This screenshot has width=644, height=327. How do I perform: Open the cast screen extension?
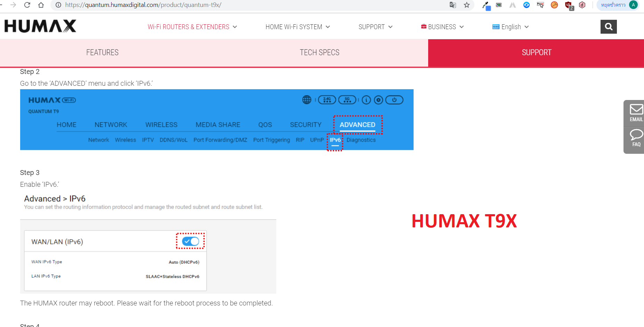click(x=499, y=5)
